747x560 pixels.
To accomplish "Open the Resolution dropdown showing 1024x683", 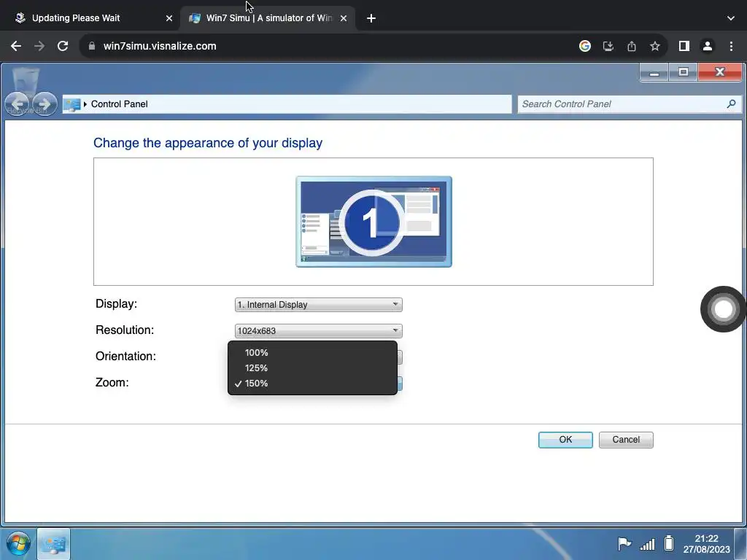I will click(x=318, y=331).
